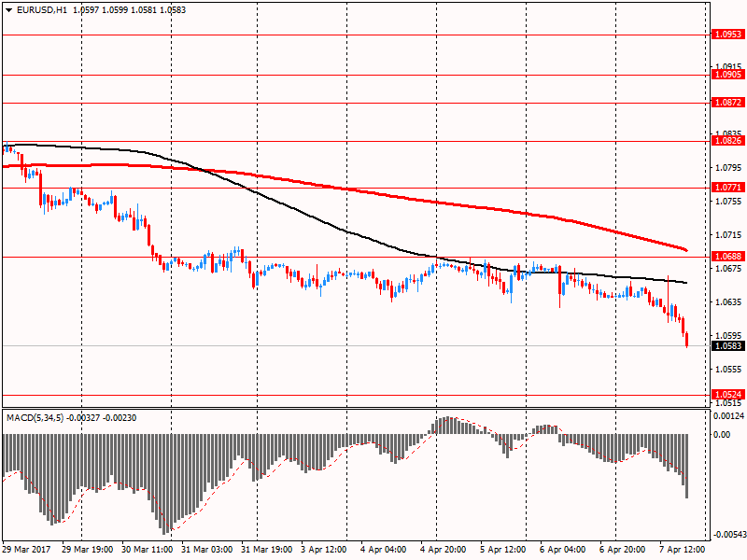Image resolution: width=747 pixels, height=560 pixels.
Task: Click the 1.0755 price scale value
Action: click(729, 202)
